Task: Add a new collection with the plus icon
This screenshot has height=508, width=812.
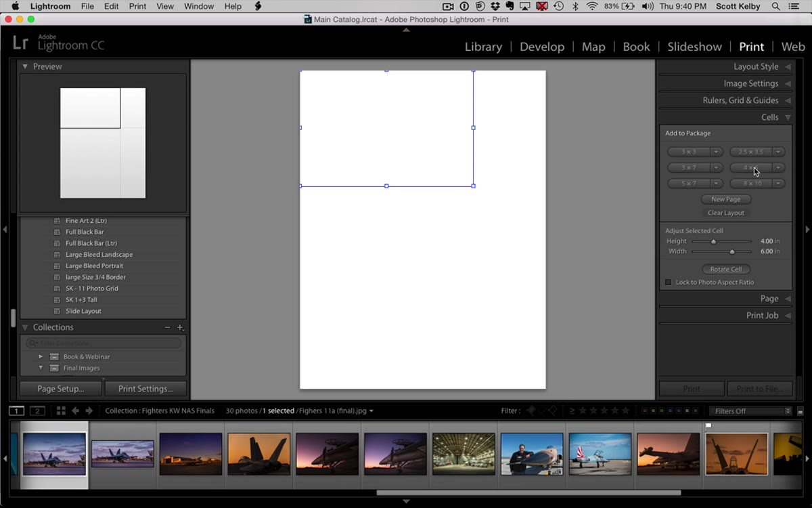Action: pos(180,328)
